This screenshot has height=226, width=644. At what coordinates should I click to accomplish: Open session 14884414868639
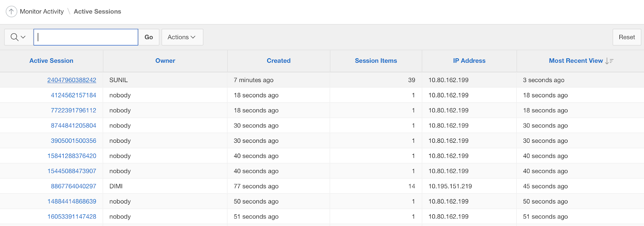pos(72,201)
